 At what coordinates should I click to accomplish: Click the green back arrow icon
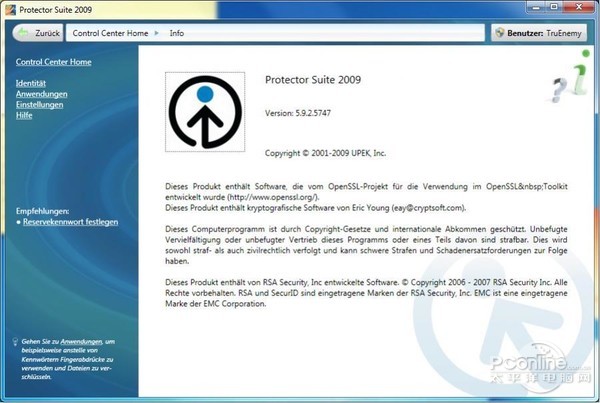point(24,33)
